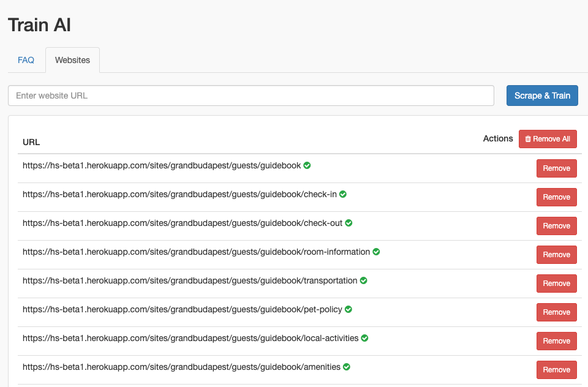This screenshot has height=387, width=588.
Task: Remove the check-in guidebook URL
Action: pyautogui.click(x=556, y=197)
